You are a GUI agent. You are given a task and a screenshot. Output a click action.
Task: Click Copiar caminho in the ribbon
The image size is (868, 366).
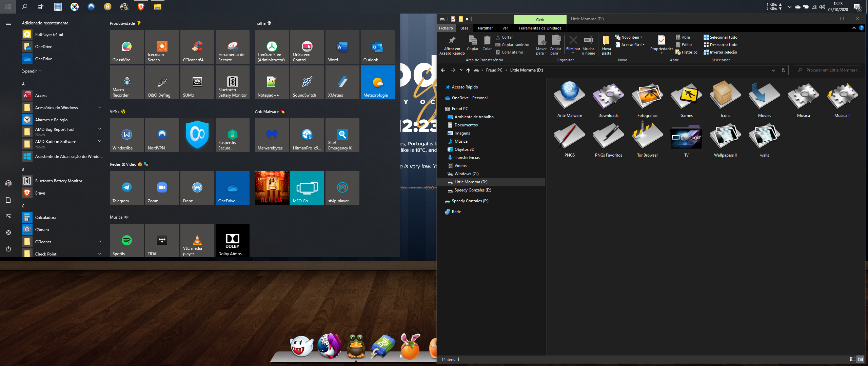[x=515, y=45]
